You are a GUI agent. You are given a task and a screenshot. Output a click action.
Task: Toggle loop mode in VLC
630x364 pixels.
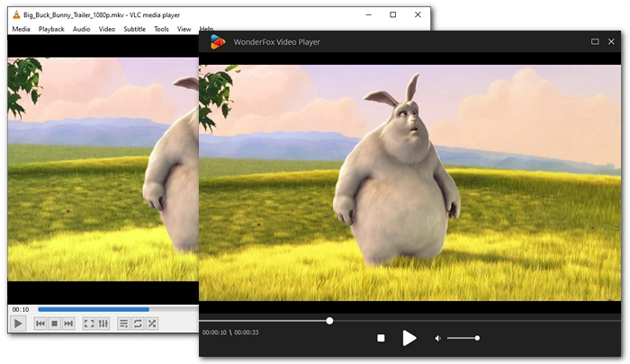pyautogui.click(x=138, y=324)
